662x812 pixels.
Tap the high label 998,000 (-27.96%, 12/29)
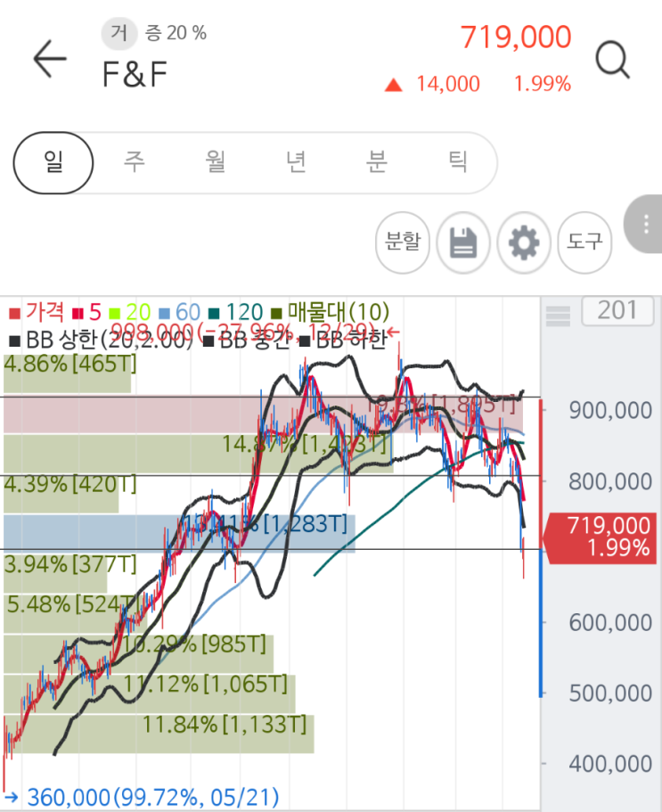tap(255, 331)
